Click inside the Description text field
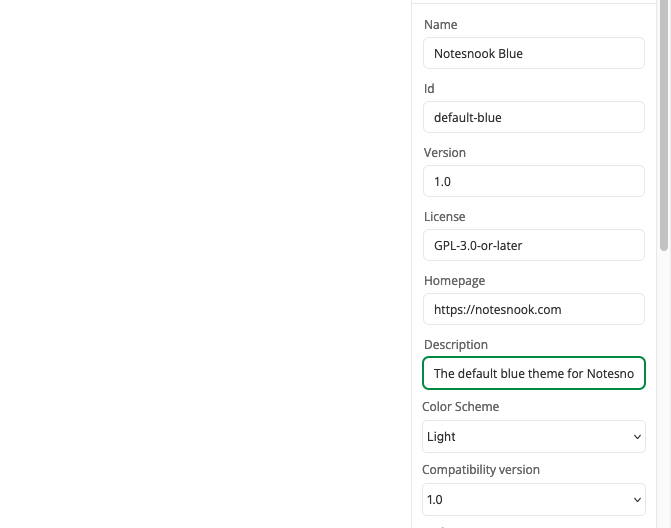This screenshot has width=671, height=528. [x=533, y=373]
